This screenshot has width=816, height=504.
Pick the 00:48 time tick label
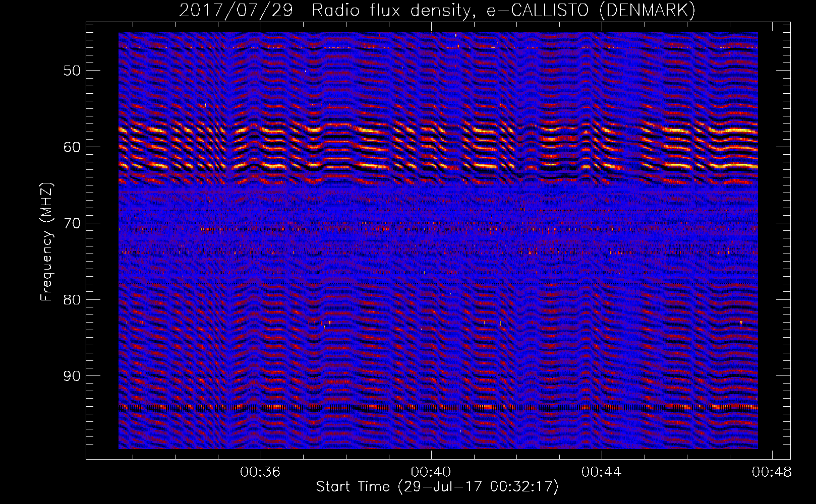tap(772, 472)
